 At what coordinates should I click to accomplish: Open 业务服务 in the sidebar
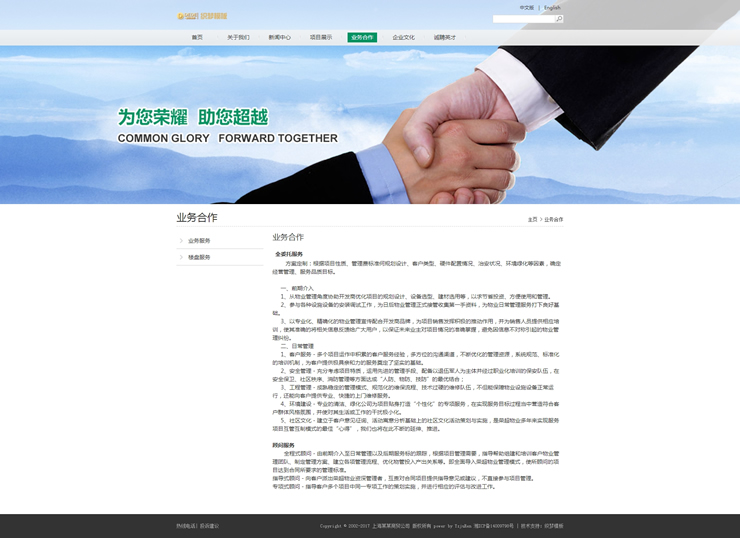(x=199, y=241)
